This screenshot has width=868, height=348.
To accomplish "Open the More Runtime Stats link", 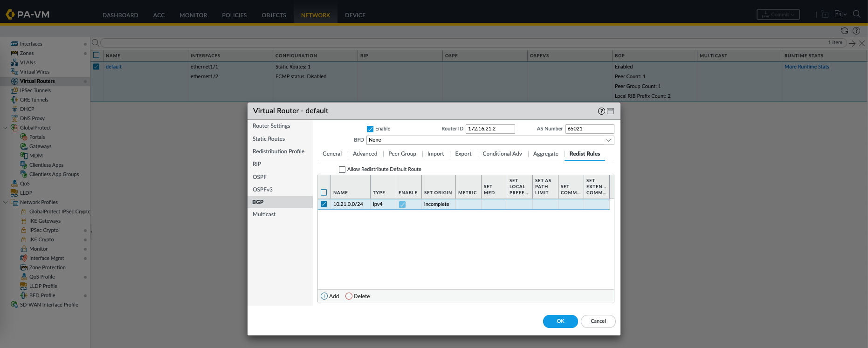I will click(806, 67).
